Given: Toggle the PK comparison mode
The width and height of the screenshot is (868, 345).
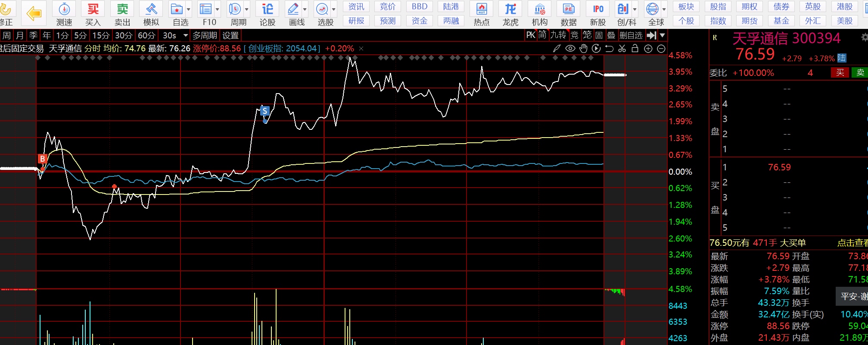Looking at the screenshot, I should [x=531, y=35].
